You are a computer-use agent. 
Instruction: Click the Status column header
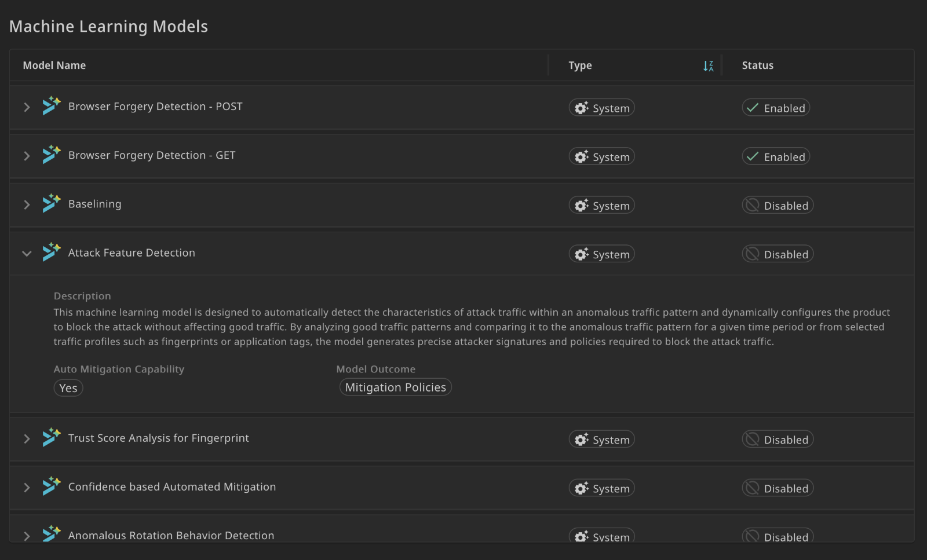[x=758, y=65]
